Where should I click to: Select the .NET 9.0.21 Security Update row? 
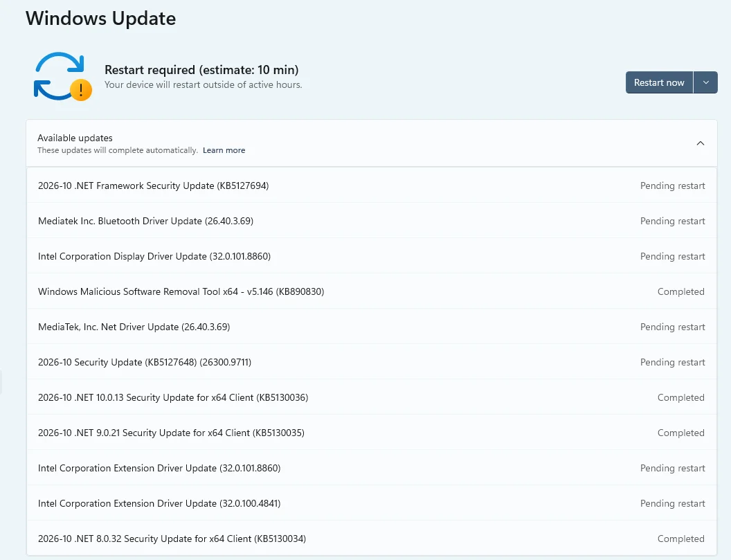(372, 433)
